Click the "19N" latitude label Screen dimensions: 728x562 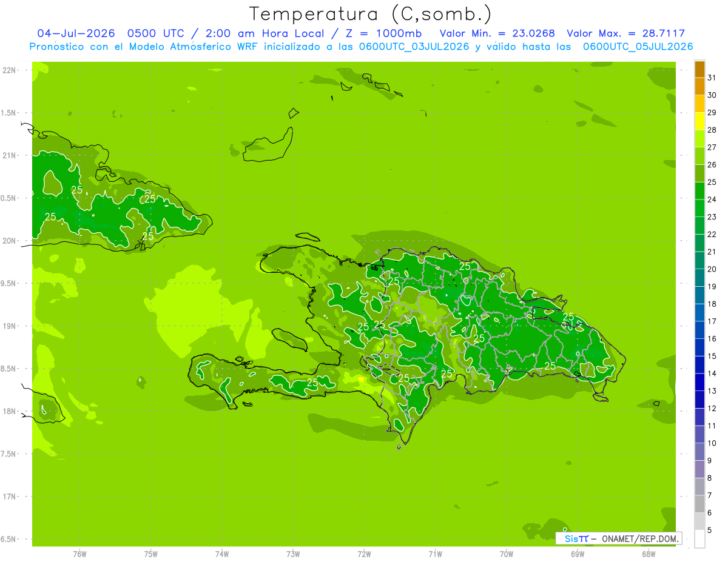pos(9,326)
